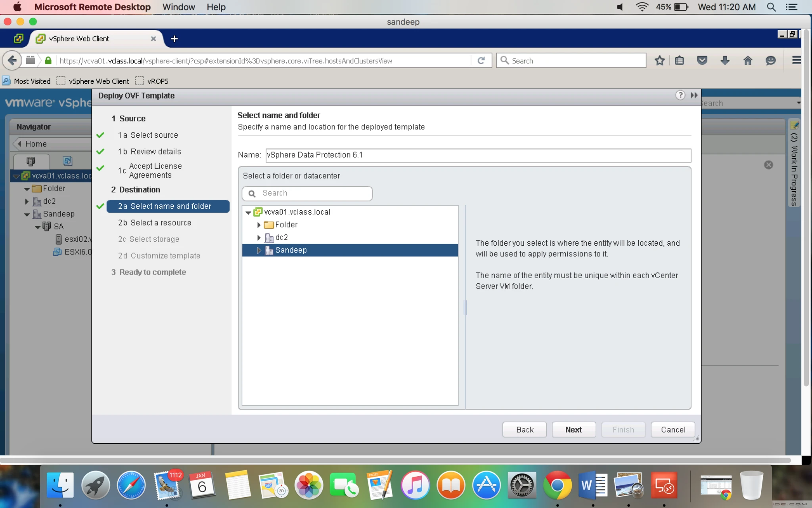
Task: Open the downloads arrow icon
Action: pyautogui.click(x=725, y=61)
